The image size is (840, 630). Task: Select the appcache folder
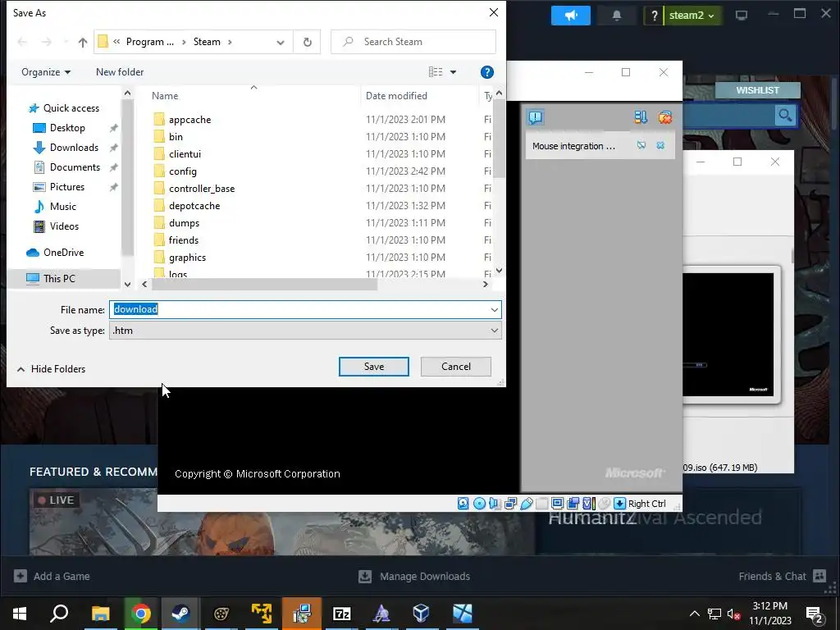pos(189,120)
